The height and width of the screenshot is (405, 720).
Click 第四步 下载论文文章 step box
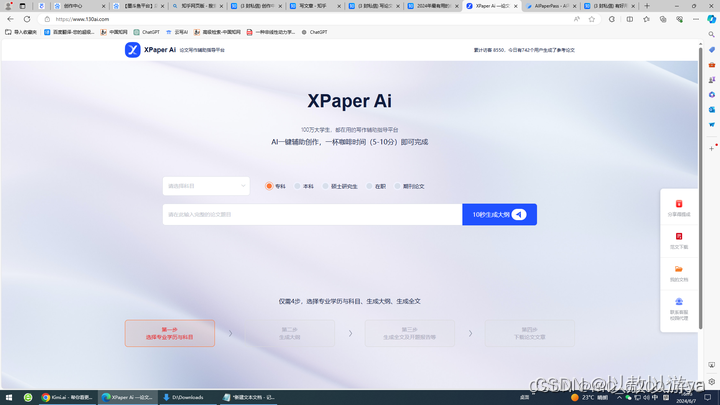click(x=529, y=333)
